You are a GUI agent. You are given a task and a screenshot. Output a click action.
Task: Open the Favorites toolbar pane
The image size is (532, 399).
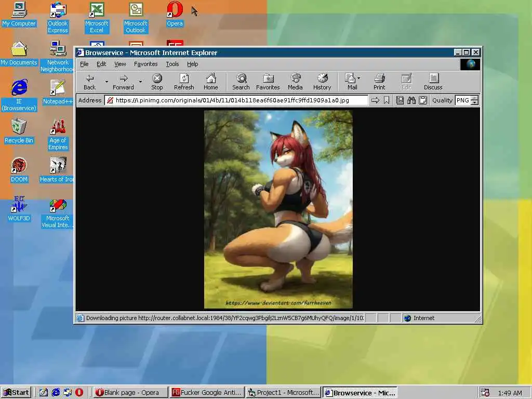268,82
